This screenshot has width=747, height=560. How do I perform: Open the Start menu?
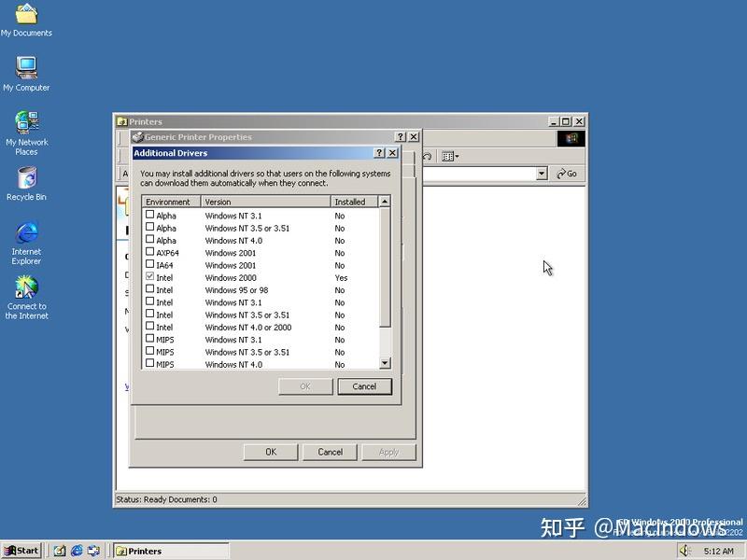click(x=21, y=550)
